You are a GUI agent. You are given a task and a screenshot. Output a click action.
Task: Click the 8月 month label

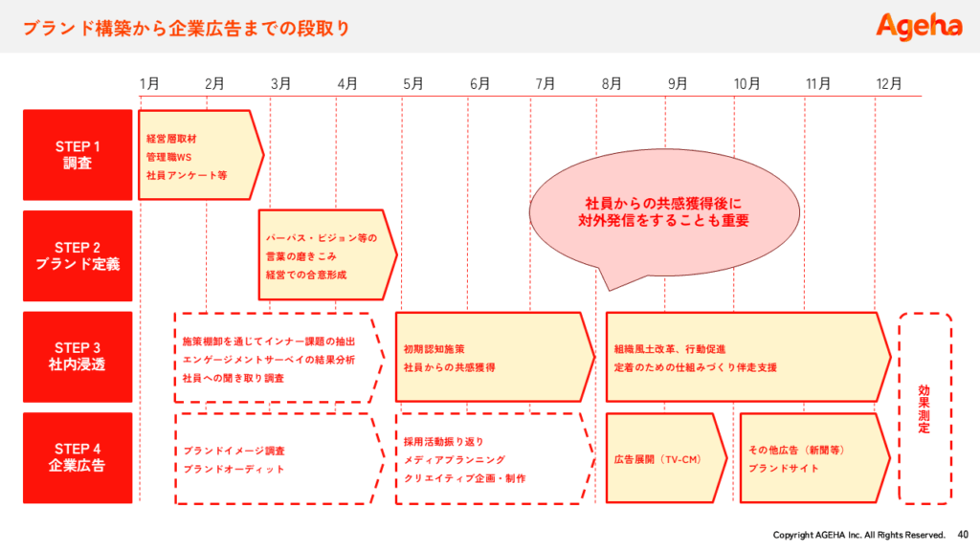coord(612,83)
